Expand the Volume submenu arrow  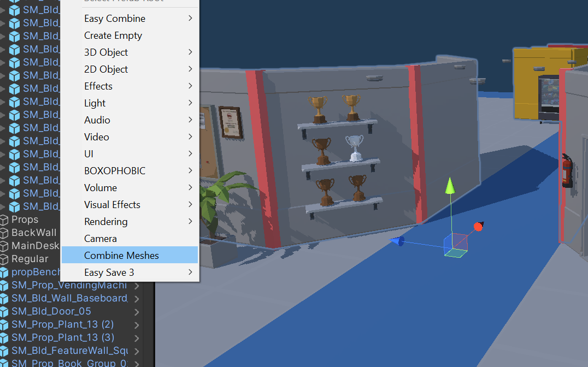[191, 187]
